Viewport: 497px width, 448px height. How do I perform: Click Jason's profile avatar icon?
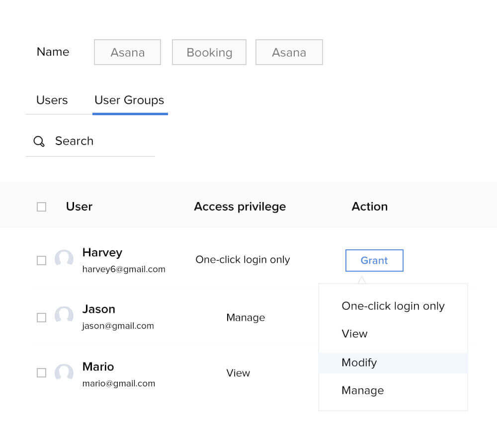tap(64, 316)
